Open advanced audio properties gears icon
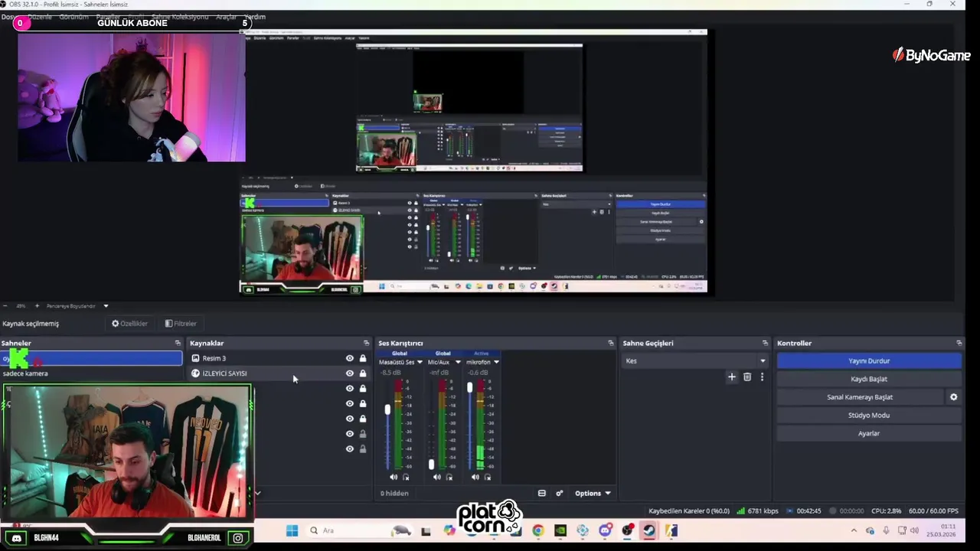The width and height of the screenshot is (980, 551). click(559, 494)
